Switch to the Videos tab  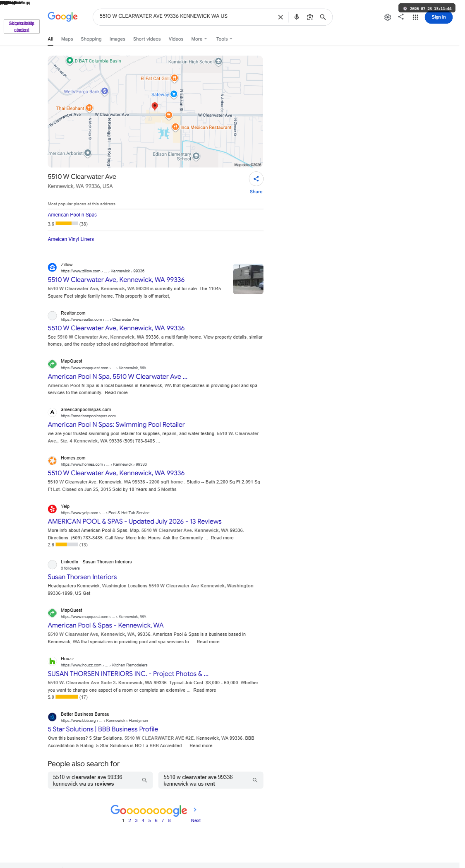(176, 39)
